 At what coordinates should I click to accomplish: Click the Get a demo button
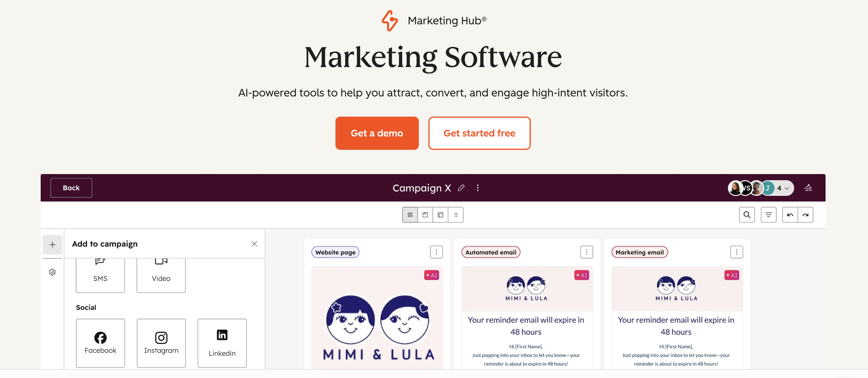[377, 133]
